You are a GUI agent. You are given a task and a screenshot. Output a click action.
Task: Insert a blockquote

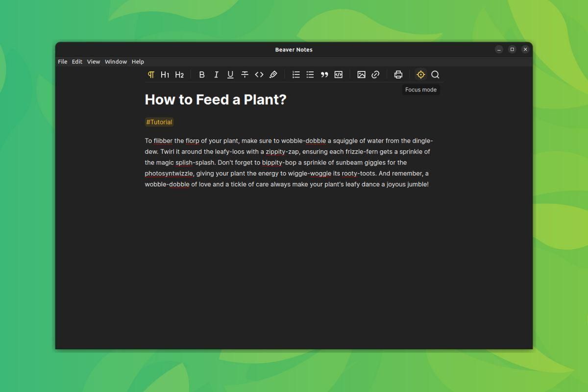point(324,74)
